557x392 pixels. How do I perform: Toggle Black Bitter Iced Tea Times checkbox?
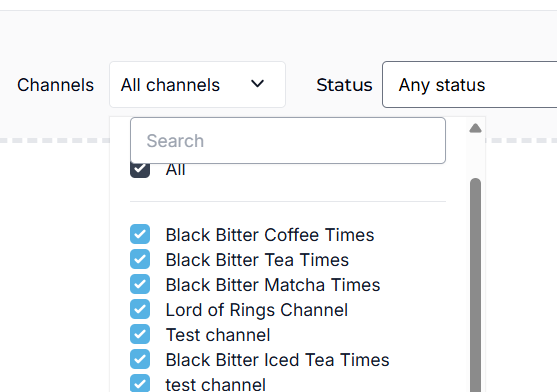pyautogui.click(x=140, y=359)
